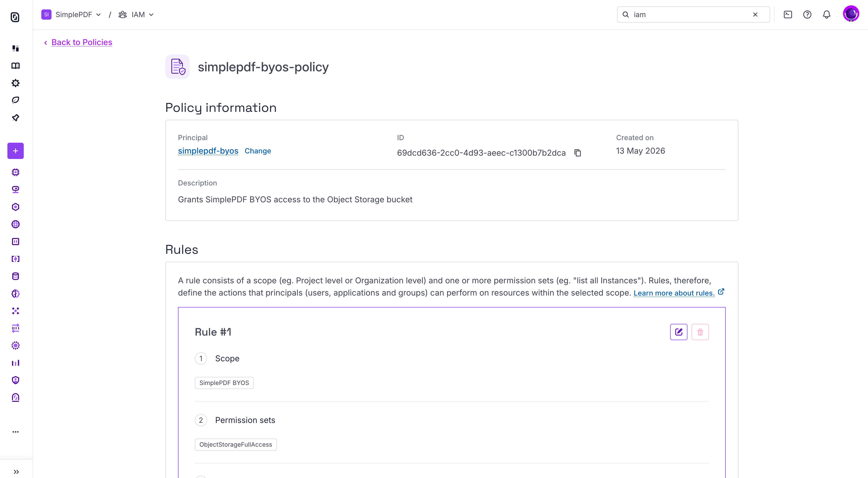Viewport: 868px width, 478px height.
Task: Open Learn more about rules link
Action: [x=674, y=293]
